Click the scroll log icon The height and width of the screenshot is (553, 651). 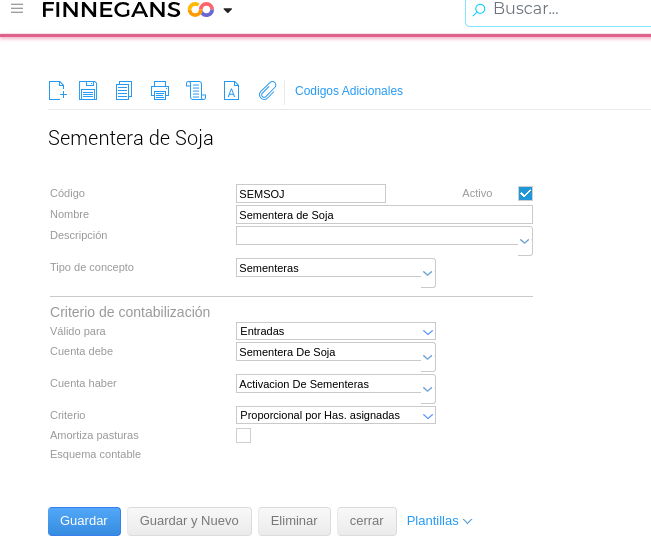196,91
